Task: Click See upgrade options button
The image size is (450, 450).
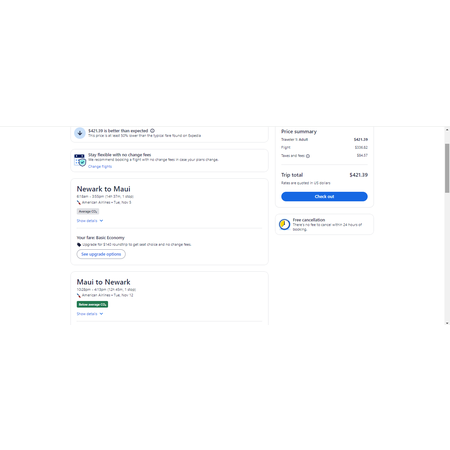Action: (101, 254)
